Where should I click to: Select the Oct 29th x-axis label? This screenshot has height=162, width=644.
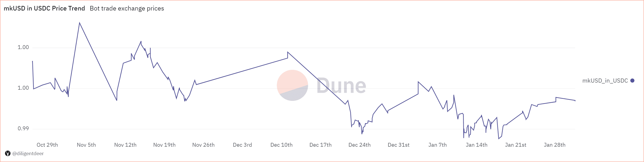click(47, 145)
